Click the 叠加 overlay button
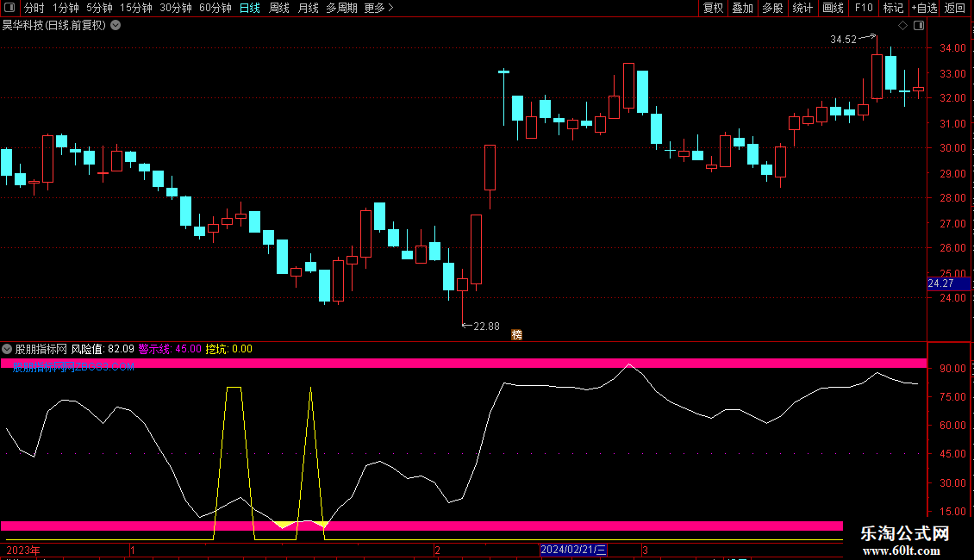This screenshot has width=974, height=560. click(x=742, y=8)
